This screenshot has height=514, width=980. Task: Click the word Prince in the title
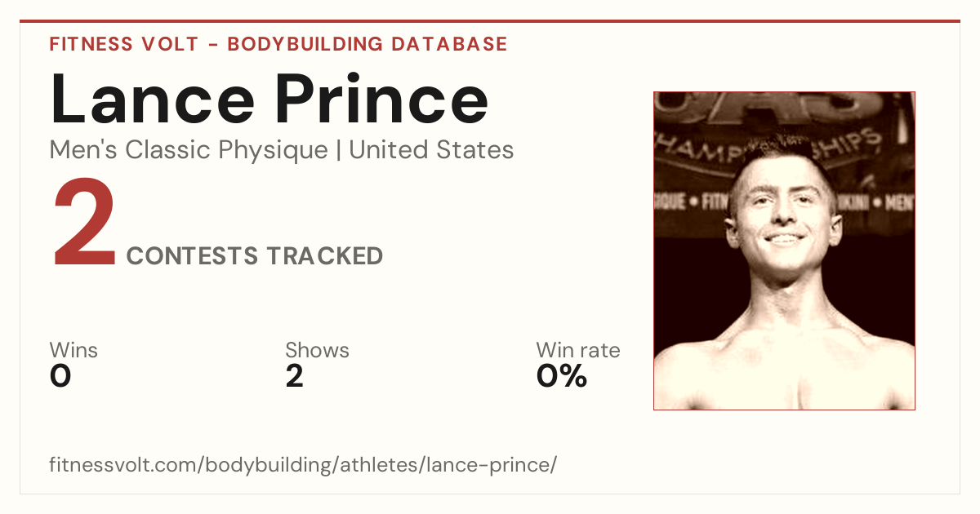click(x=381, y=99)
